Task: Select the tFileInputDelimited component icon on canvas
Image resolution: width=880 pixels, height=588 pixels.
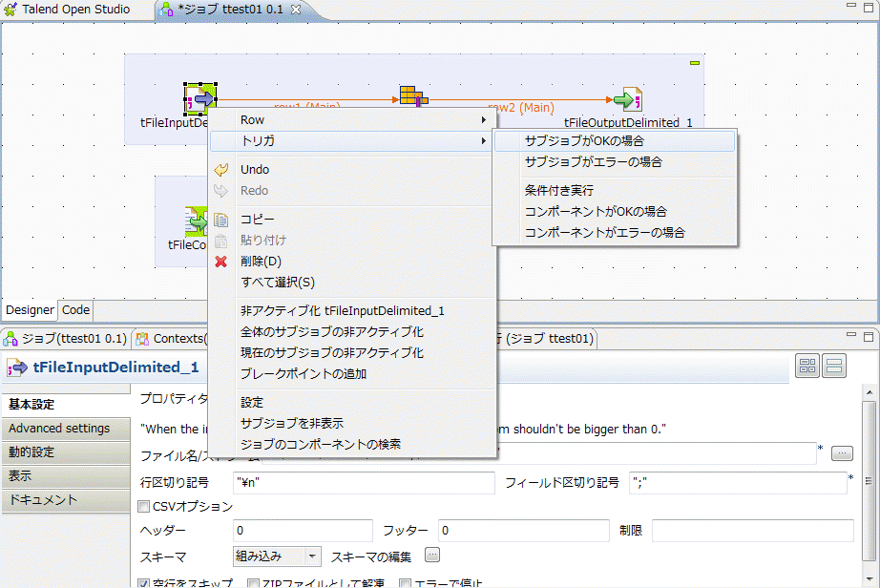Action: pyautogui.click(x=200, y=99)
